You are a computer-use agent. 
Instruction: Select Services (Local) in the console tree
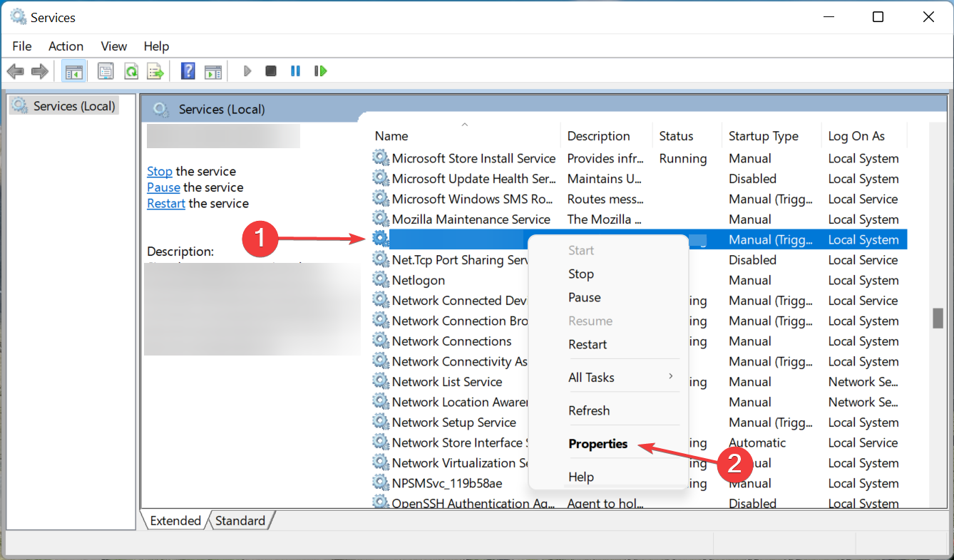point(74,106)
